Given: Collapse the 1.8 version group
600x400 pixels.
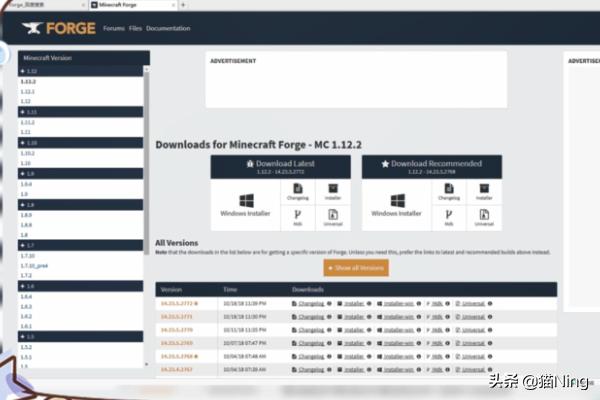Looking at the screenshot, I should (80, 205).
